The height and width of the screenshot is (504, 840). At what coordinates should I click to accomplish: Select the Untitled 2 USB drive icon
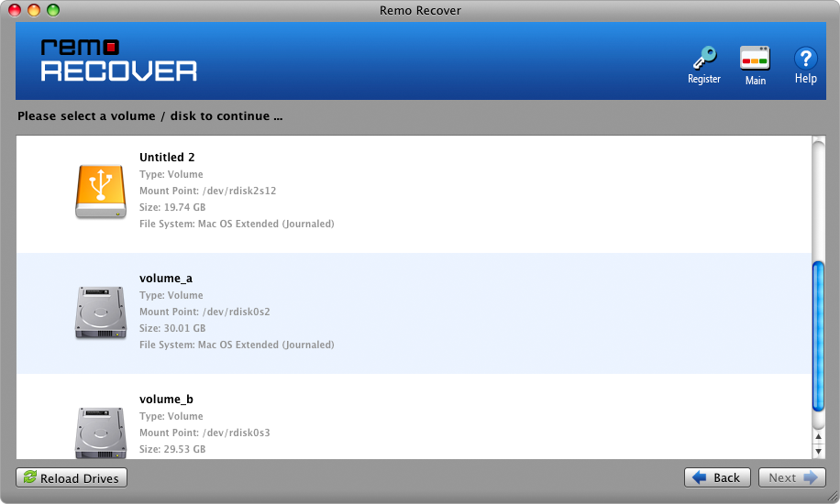click(x=101, y=192)
